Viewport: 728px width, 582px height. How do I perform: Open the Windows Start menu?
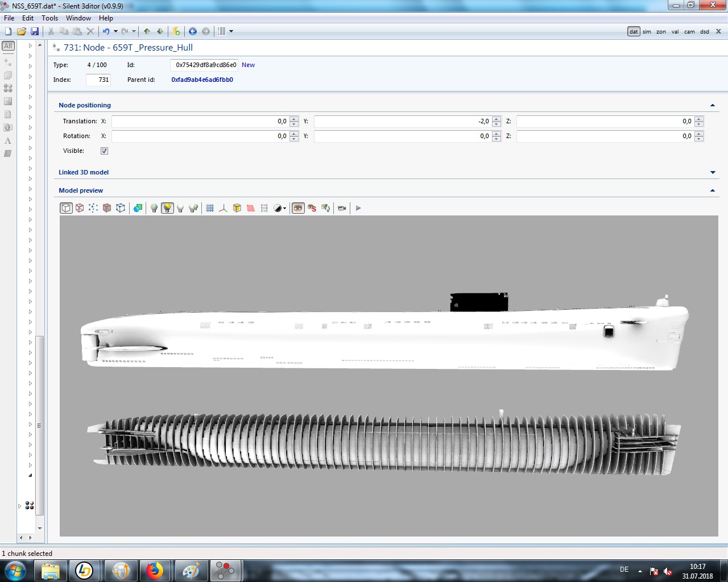(x=15, y=570)
